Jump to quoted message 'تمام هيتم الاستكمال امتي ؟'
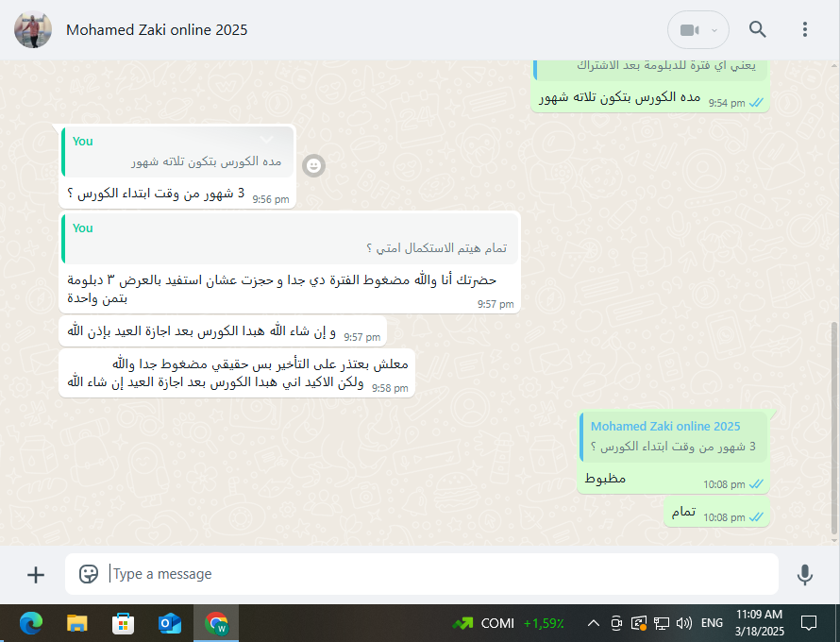The width and height of the screenshot is (840, 642). click(x=290, y=239)
